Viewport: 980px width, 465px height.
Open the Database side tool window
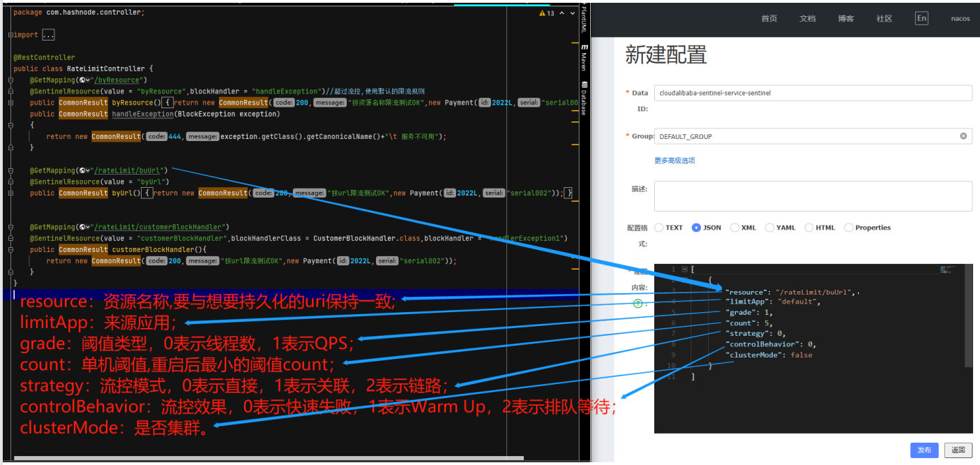point(584,98)
